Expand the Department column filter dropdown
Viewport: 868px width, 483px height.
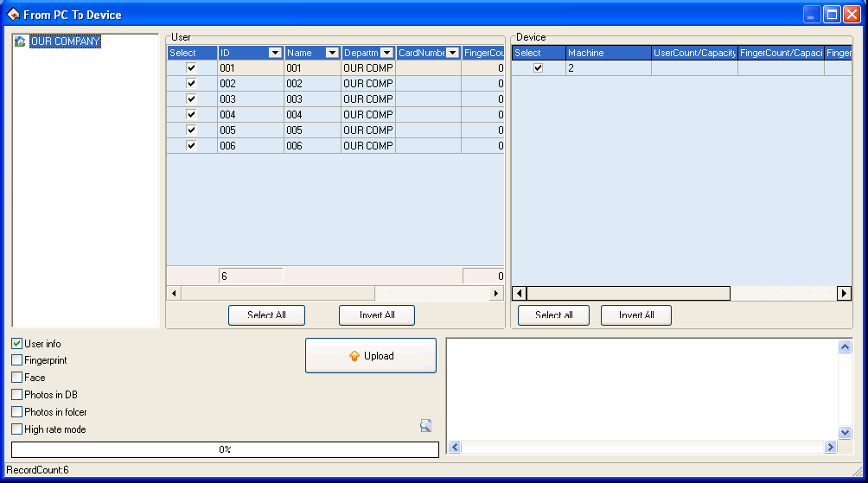pyautogui.click(x=386, y=54)
